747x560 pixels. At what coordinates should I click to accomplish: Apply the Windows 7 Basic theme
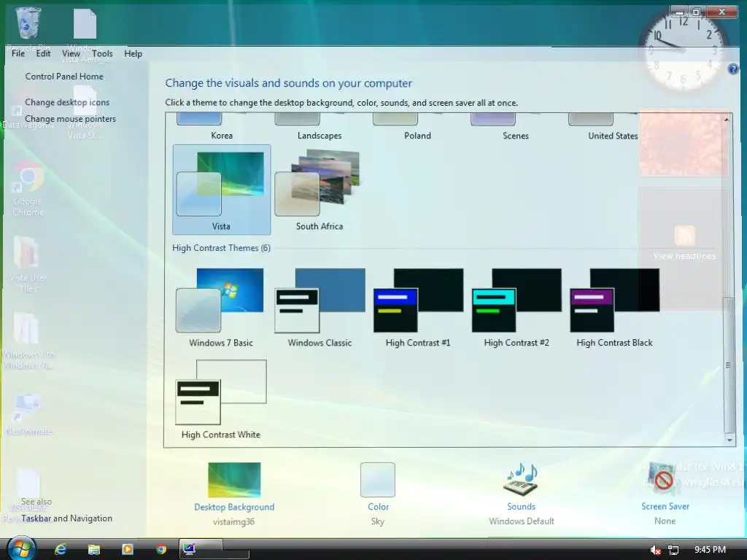pos(221,307)
